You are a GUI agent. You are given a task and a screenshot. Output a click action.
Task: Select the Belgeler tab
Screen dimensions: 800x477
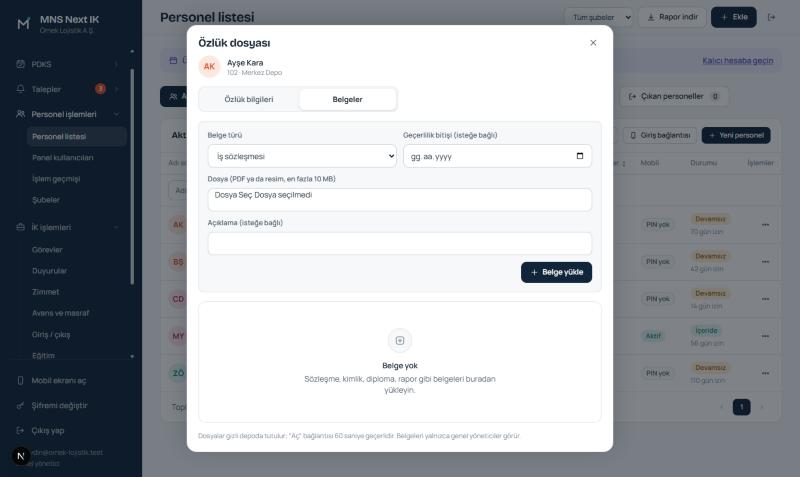347,99
